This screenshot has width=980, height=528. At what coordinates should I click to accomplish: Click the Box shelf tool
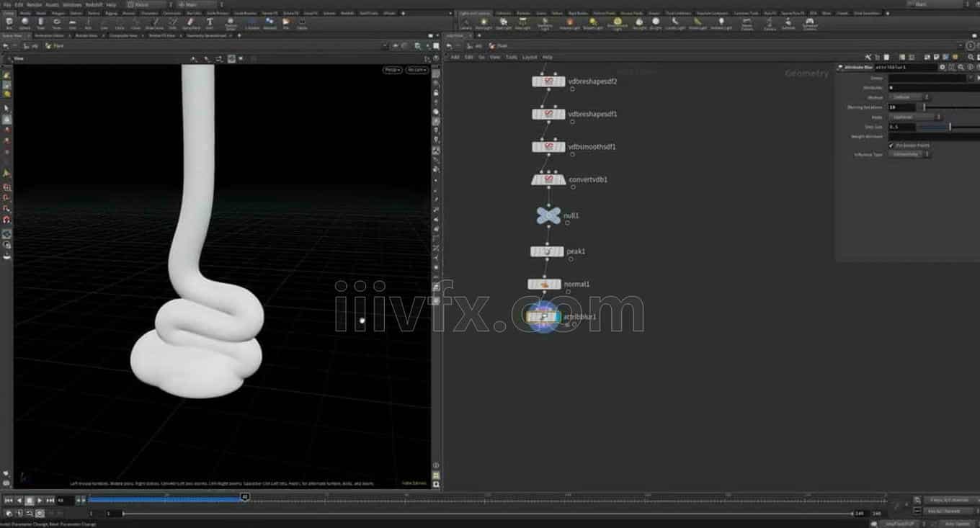tap(9, 23)
